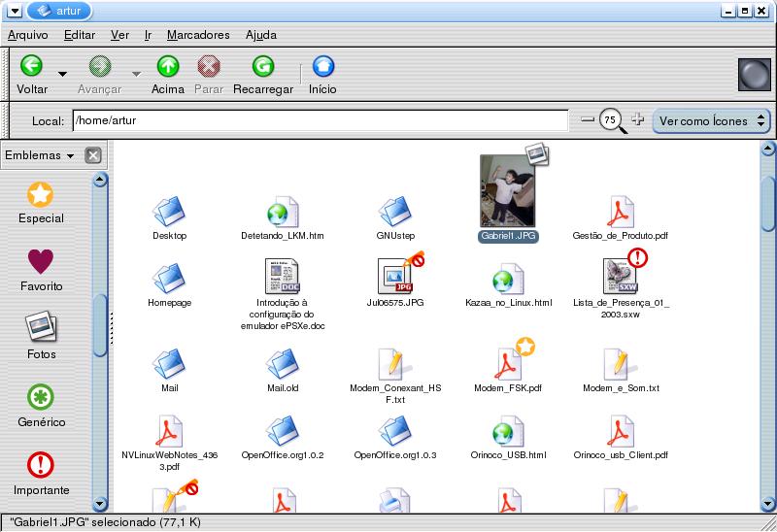The image size is (777, 532).
Task: Click the zoom in plus button
Action: pyautogui.click(x=637, y=119)
